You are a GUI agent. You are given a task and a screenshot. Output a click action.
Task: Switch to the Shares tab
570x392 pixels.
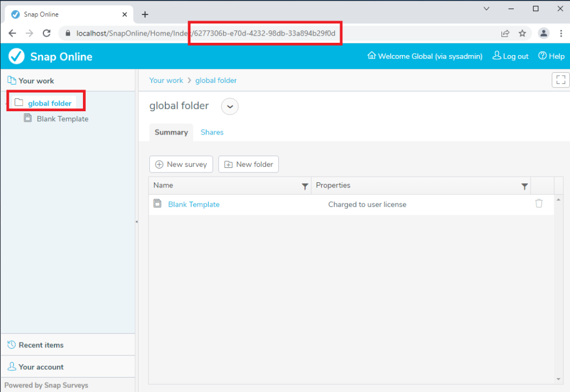(x=212, y=132)
